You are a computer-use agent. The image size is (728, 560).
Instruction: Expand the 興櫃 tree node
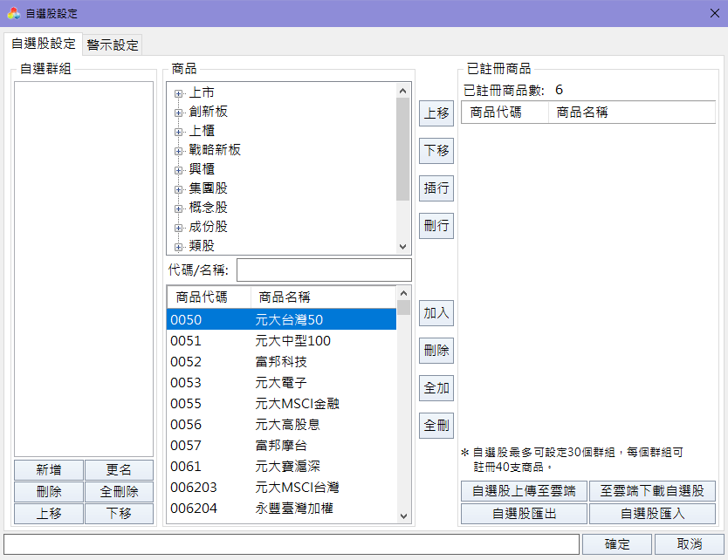click(x=178, y=170)
